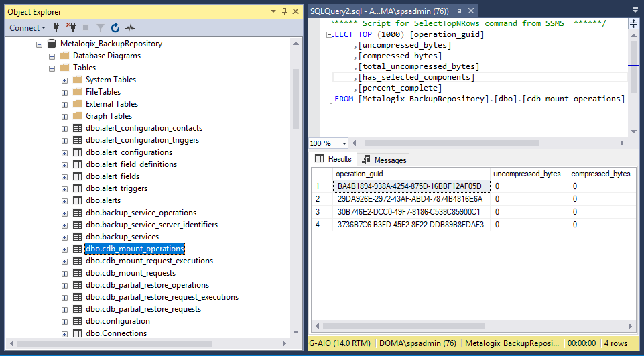This screenshot has width=644, height=356.
Task: Select dbo.cdb_mount_requests table
Action: [130, 273]
